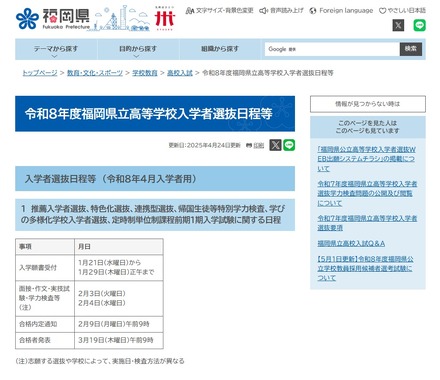The image size is (440, 380).
Task: Open 【5月1日更新】教員採用候補者選考試験 link
Action: point(365,268)
